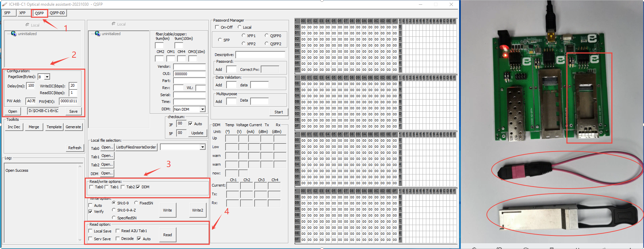644x249 pixels.
Task: Click the uninitialized icon in middle panel
Action: [97, 34]
